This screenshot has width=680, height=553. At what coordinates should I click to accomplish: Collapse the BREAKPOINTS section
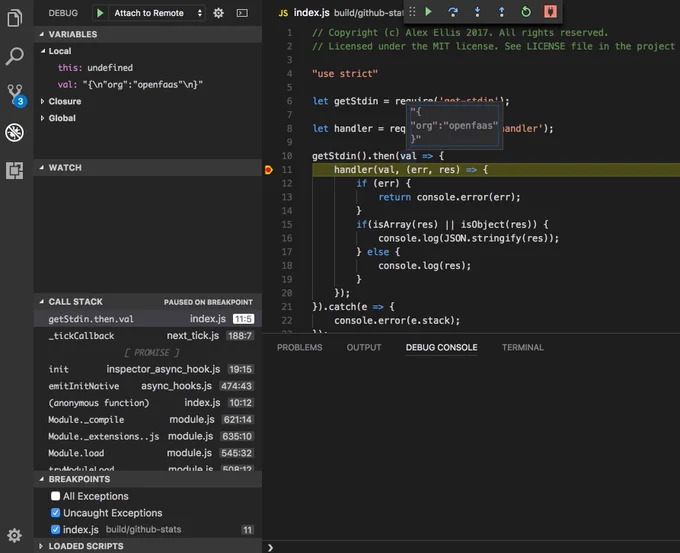[42, 479]
